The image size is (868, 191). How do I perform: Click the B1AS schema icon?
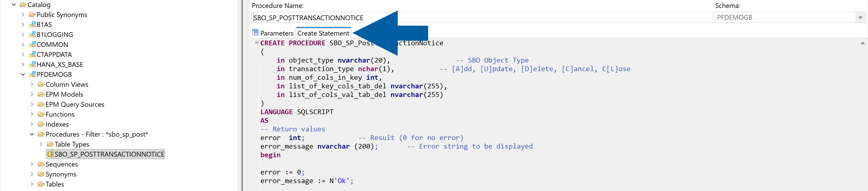[x=32, y=25]
